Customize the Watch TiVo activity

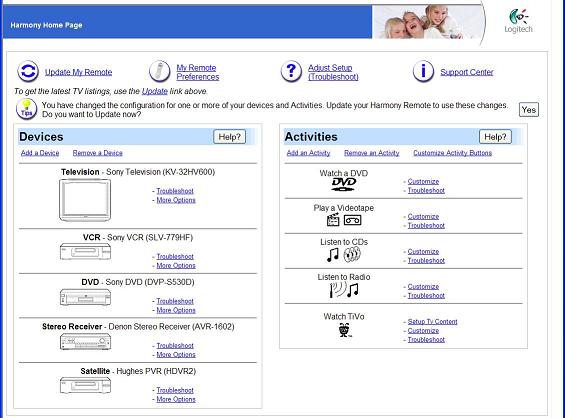423,331
